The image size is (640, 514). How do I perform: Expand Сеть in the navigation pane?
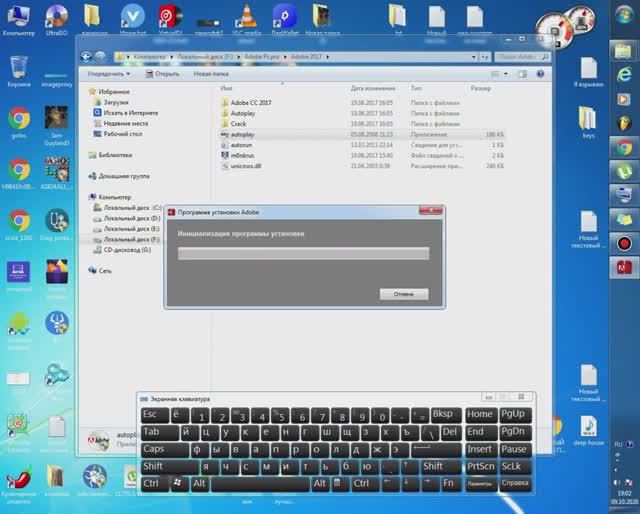[100, 271]
